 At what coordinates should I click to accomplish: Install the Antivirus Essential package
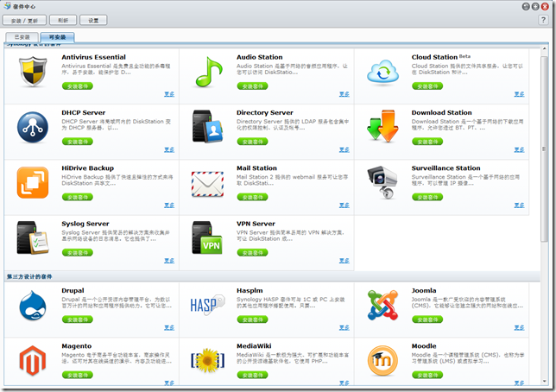pos(78,86)
